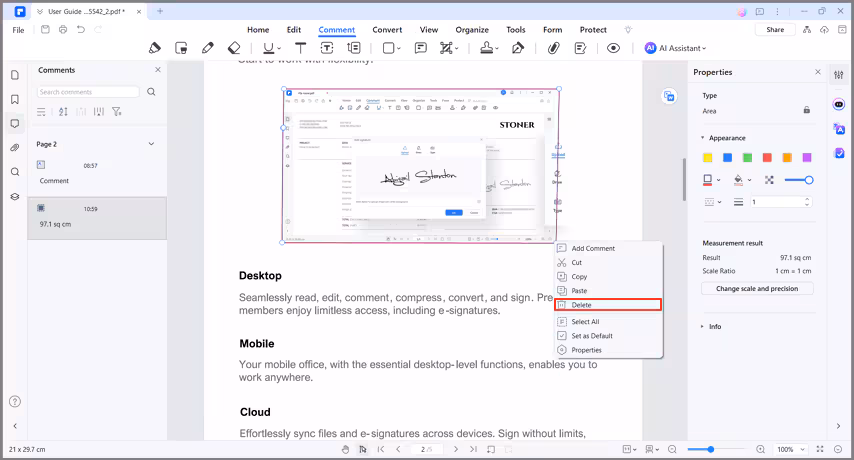
Task: Open the Bookmarks panel in the left sidebar
Action: (x=15, y=99)
